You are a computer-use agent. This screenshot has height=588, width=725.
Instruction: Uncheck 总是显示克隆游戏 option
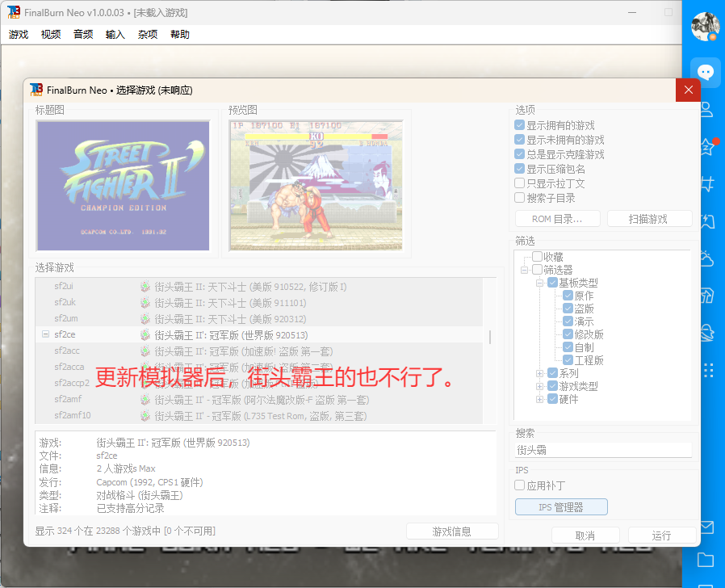[x=519, y=154]
